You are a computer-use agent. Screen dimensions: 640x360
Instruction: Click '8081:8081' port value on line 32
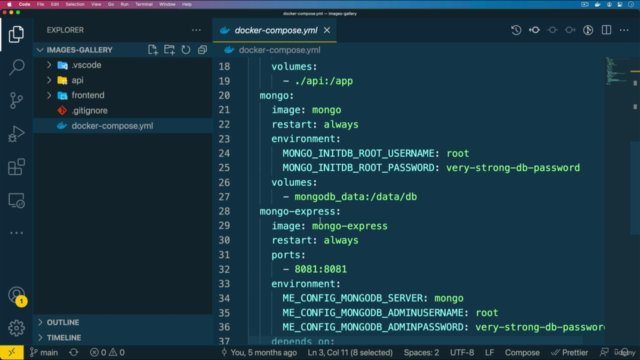click(x=320, y=269)
